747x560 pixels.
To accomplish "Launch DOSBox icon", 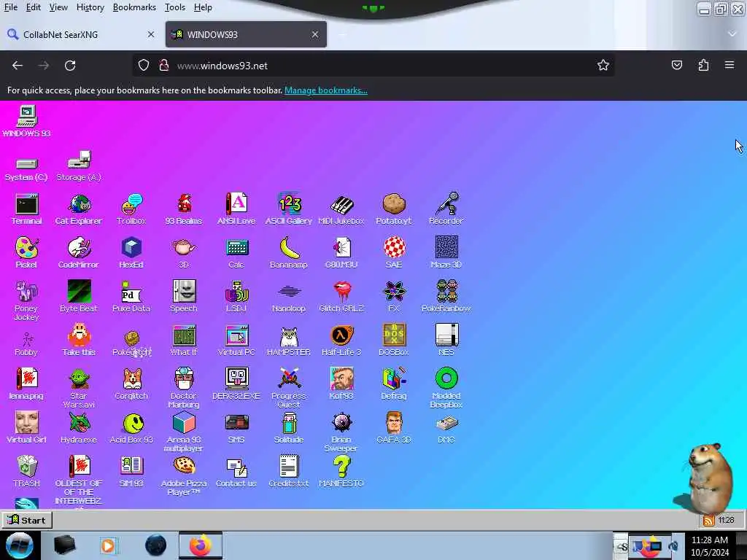I will pos(394,341).
